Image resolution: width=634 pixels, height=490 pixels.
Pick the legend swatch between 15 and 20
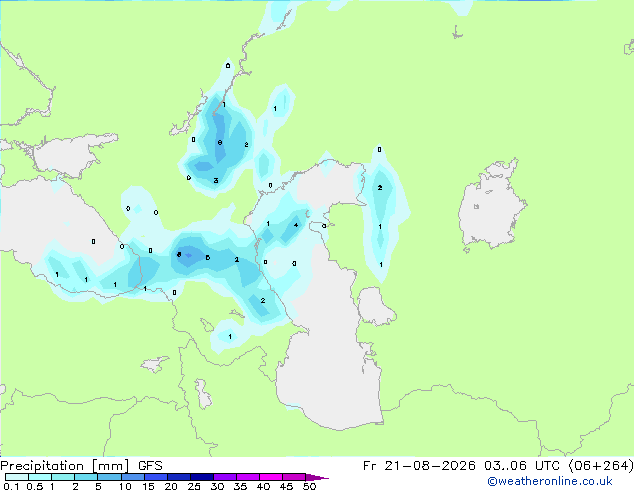tap(156, 477)
